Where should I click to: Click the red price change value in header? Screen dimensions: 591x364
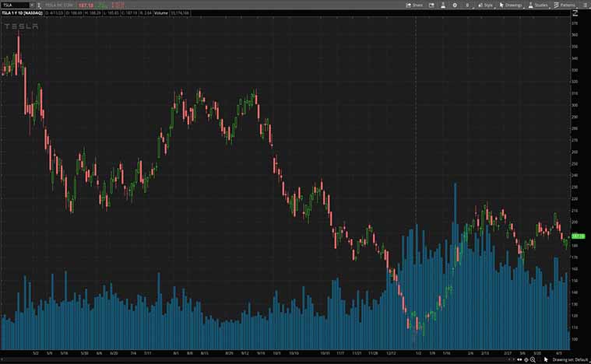click(118, 5)
